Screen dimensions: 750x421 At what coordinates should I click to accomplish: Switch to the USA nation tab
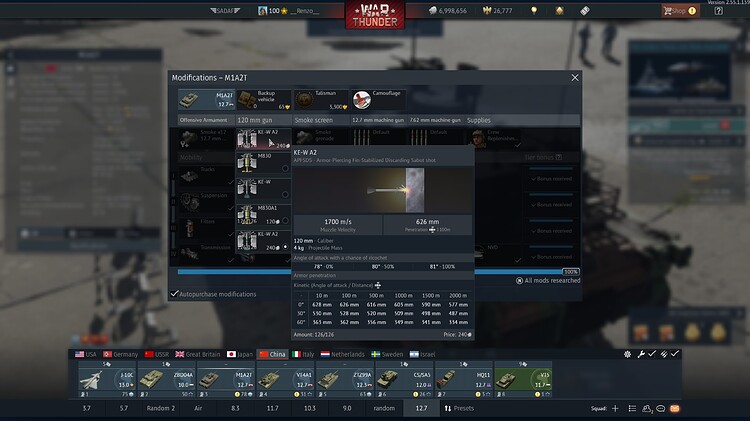pos(86,355)
